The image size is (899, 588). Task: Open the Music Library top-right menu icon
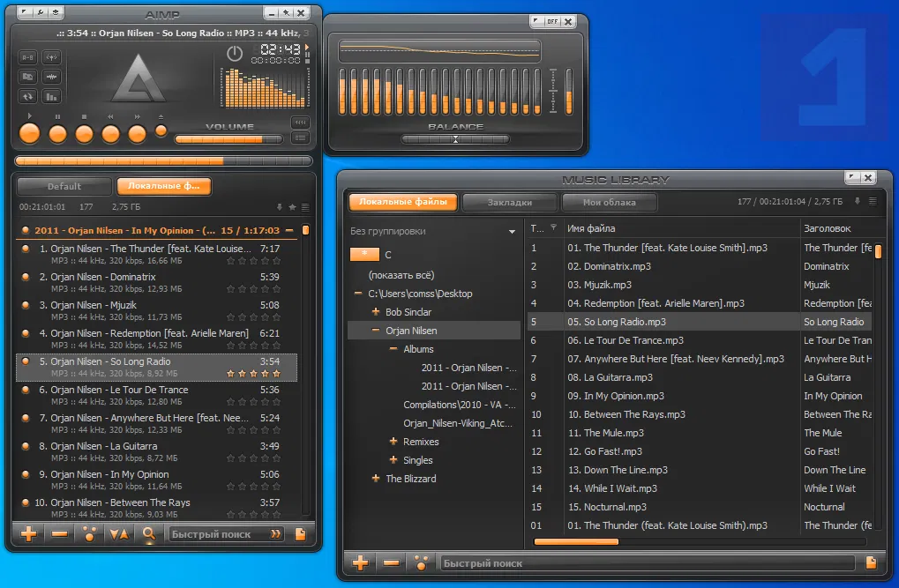point(873,201)
